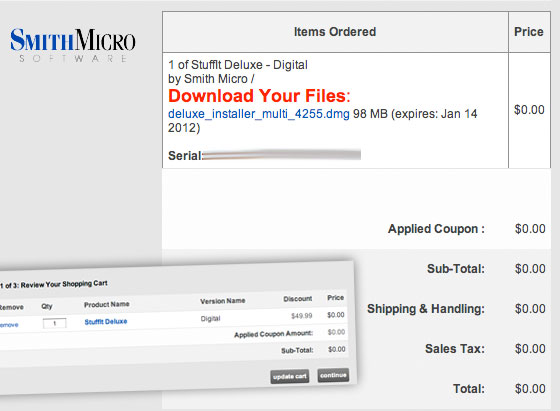Click the Digital version name in cart
The width and height of the screenshot is (560, 411).
tap(210, 319)
